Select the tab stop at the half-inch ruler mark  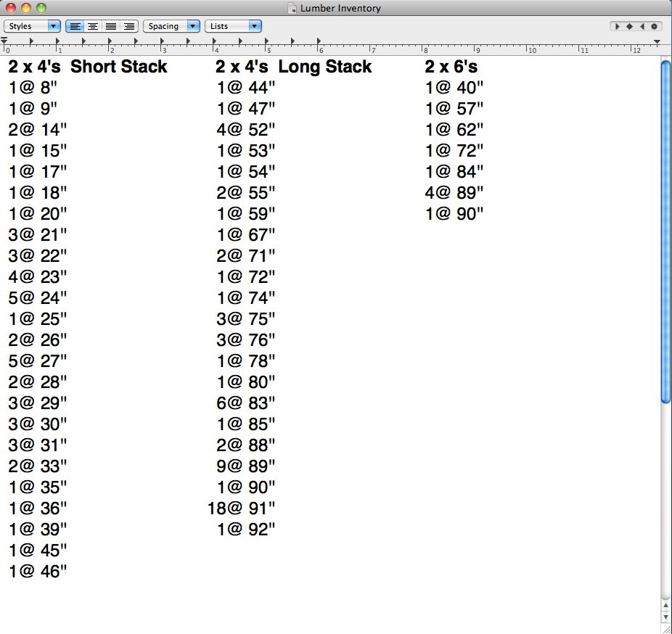point(31,41)
